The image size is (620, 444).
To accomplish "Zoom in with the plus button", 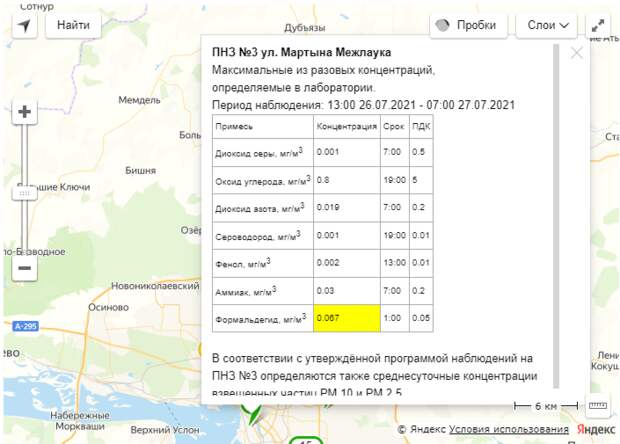I will 25,112.
